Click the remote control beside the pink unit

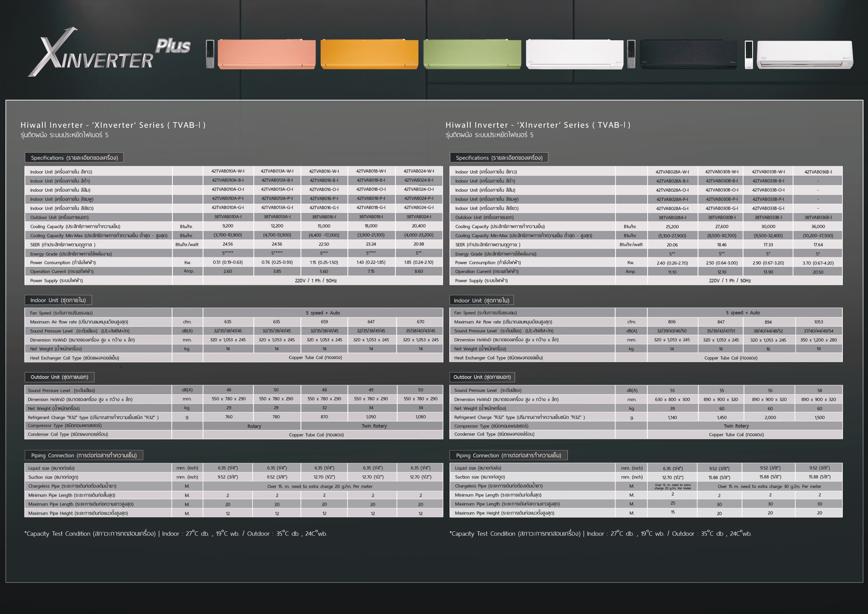[210, 54]
